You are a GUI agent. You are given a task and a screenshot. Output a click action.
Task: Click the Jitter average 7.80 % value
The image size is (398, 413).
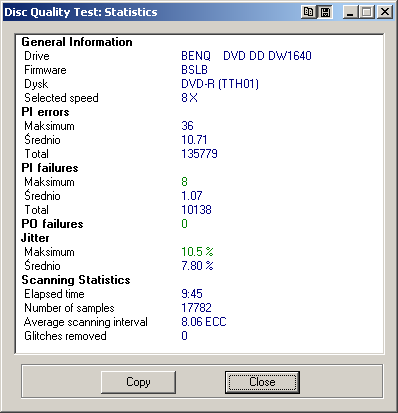[197, 266]
